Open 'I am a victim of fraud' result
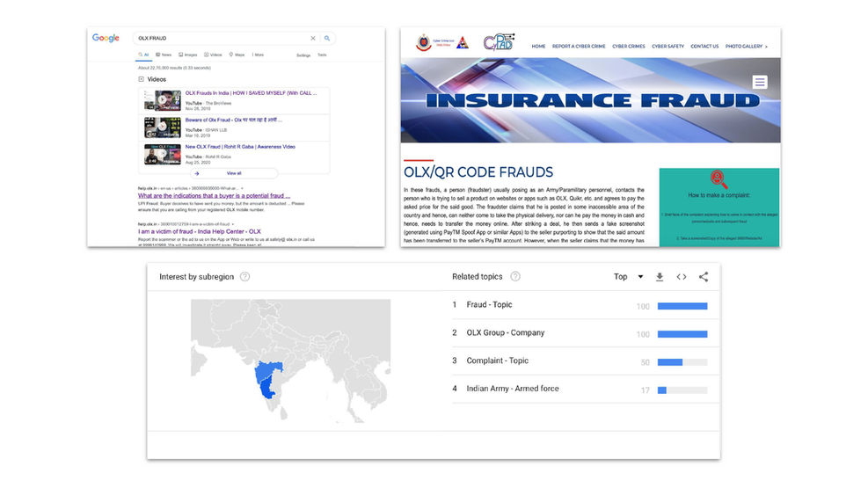 pyautogui.click(x=200, y=231)
